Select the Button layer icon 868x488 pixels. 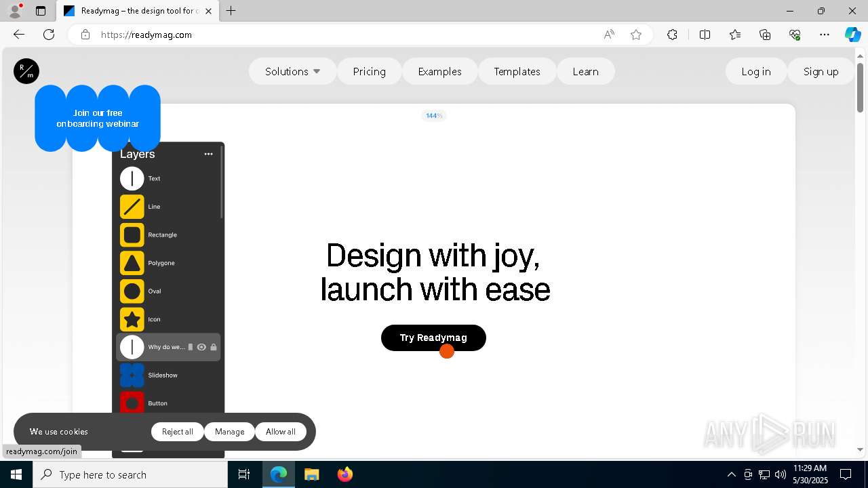click(x=132, y=403)
